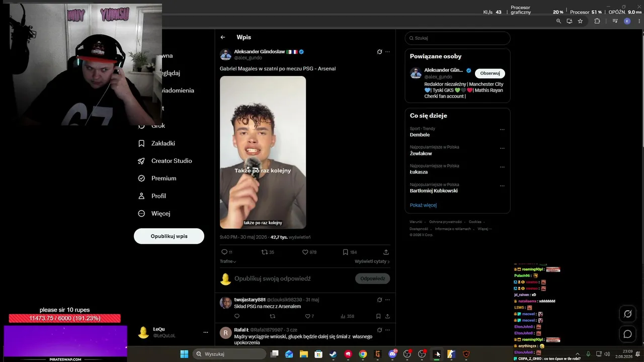Click the Opublikuj wpis button
This screenshot has height=362, width=644.
coord(169,236)
